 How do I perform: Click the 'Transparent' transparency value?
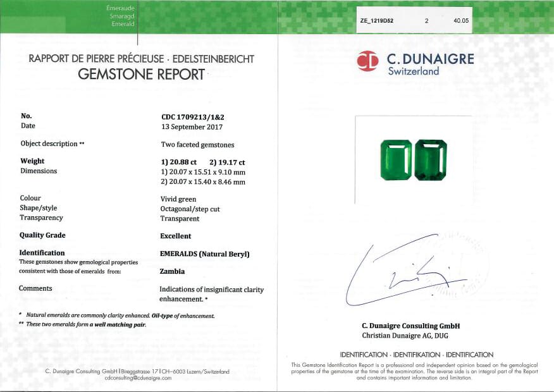[x=180, y=219]
